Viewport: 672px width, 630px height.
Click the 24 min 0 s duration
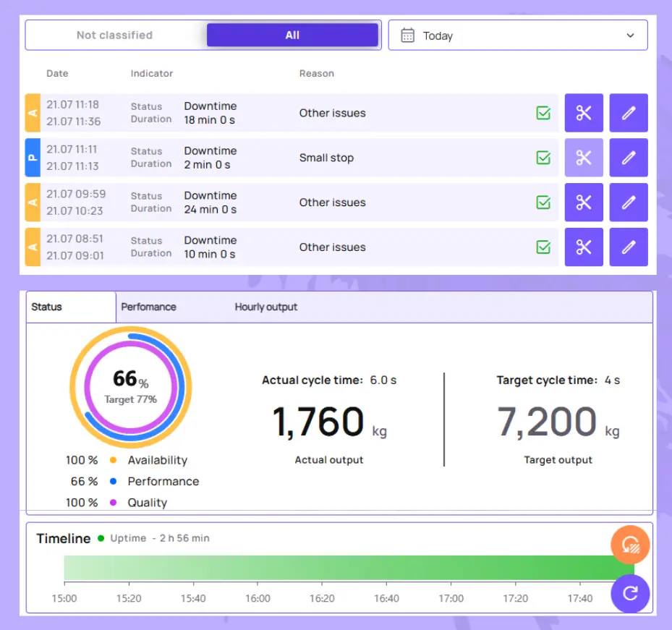210,209
